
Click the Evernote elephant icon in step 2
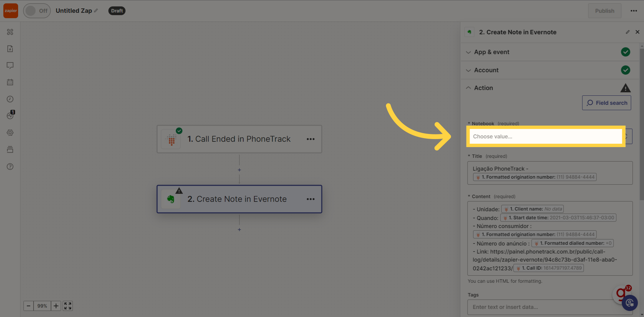pyautogui.click(x=171, y=199)
